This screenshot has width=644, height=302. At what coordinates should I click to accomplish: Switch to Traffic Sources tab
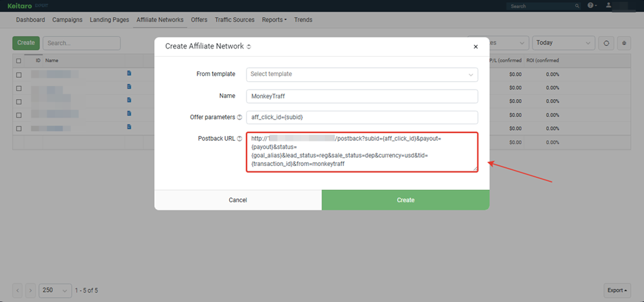pyautogui.click(x=235, y=20)
